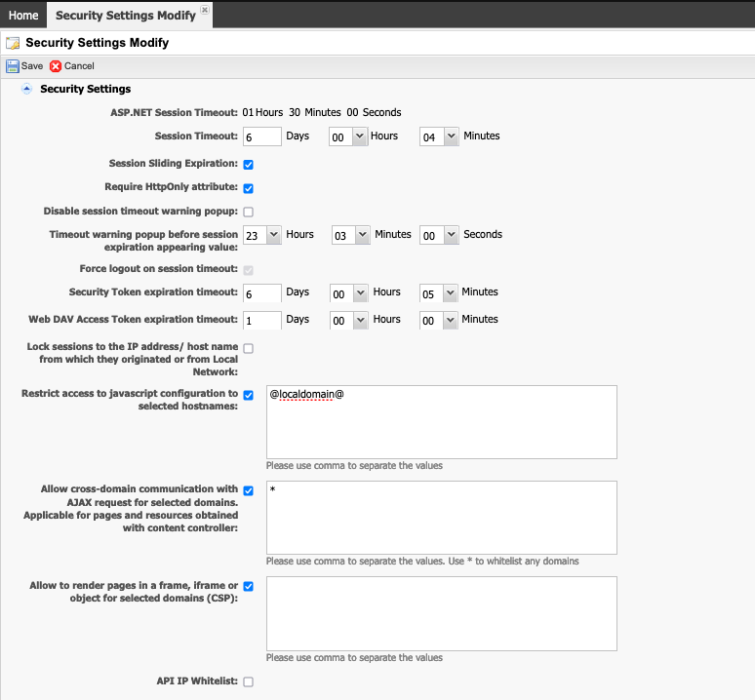The image size is (755, 700).
Task: Focus Security Token expiration Days field
Action: 262,293
